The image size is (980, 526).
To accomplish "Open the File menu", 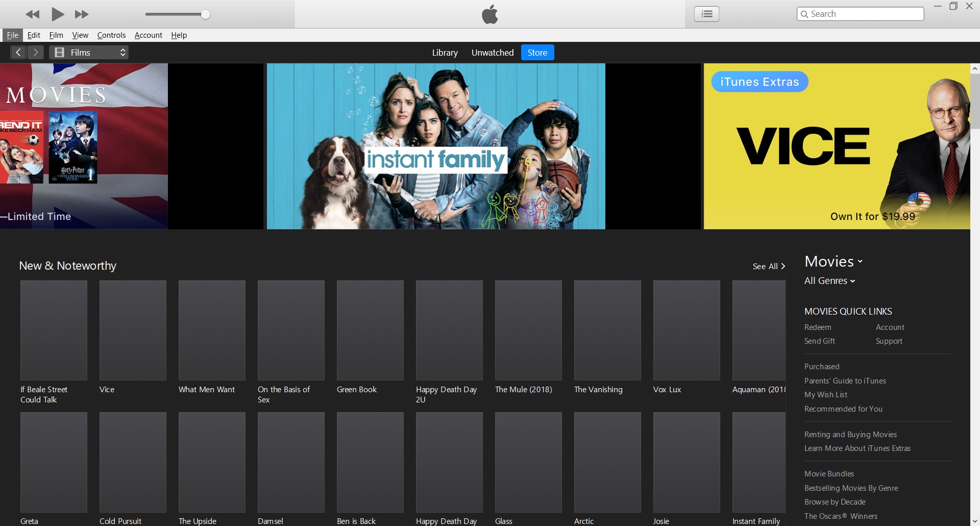I will 12,35.
